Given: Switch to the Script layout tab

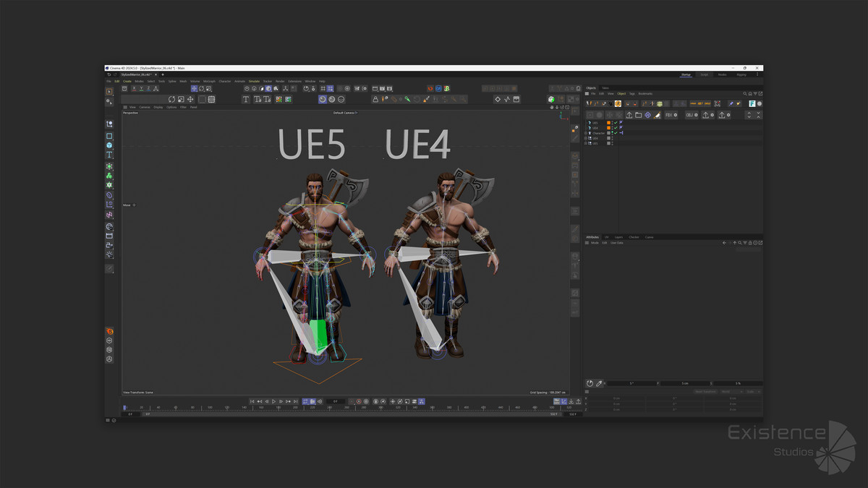Looking at the screenshot, I should (704, 74).
